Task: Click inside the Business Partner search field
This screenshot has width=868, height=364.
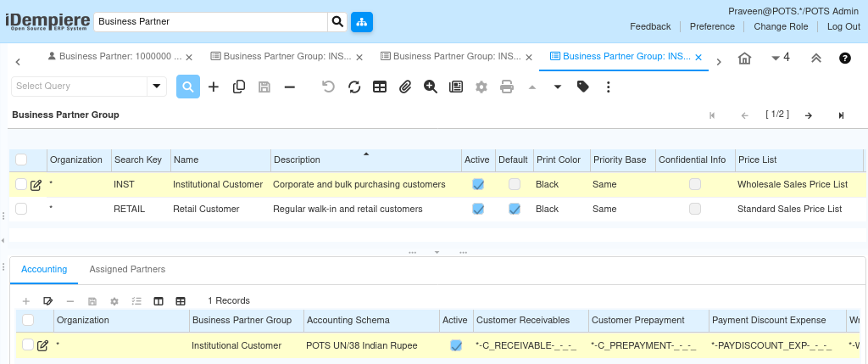Action: pos(211,21)
